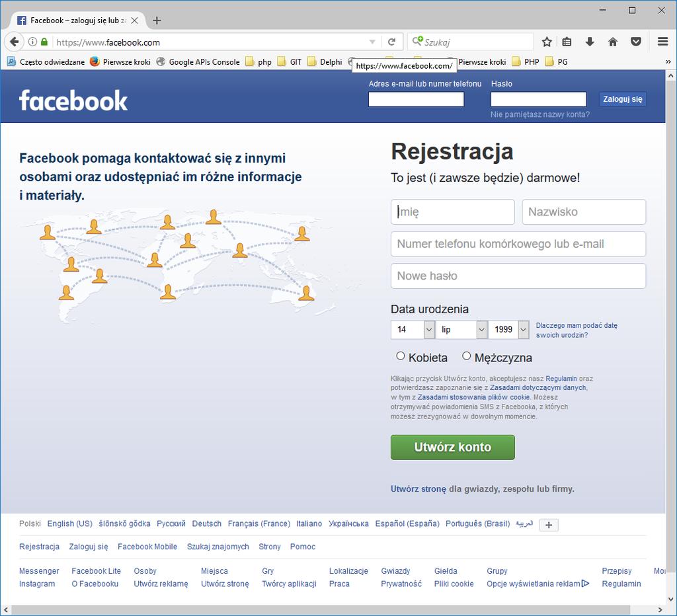Image resolution: width=677 pixels, height=616 pixels.
Task: Go to Home page icon
Action: (613, 42)
